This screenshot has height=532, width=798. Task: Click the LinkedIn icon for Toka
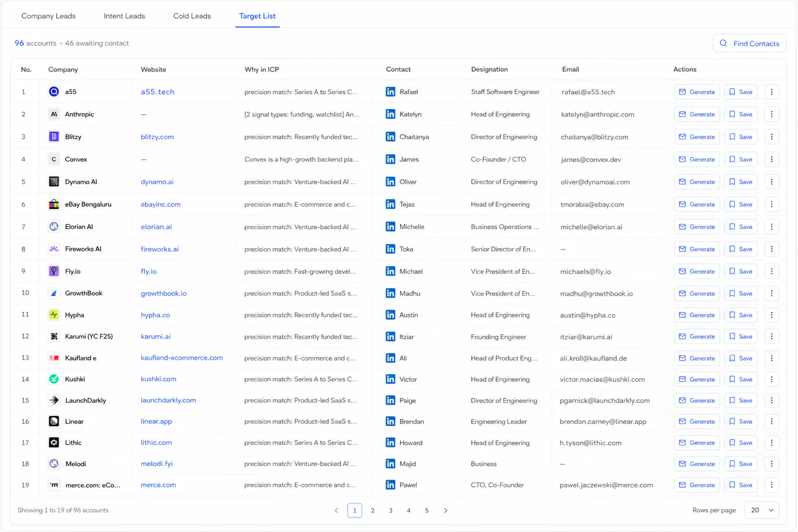click(x=390, y=249)
